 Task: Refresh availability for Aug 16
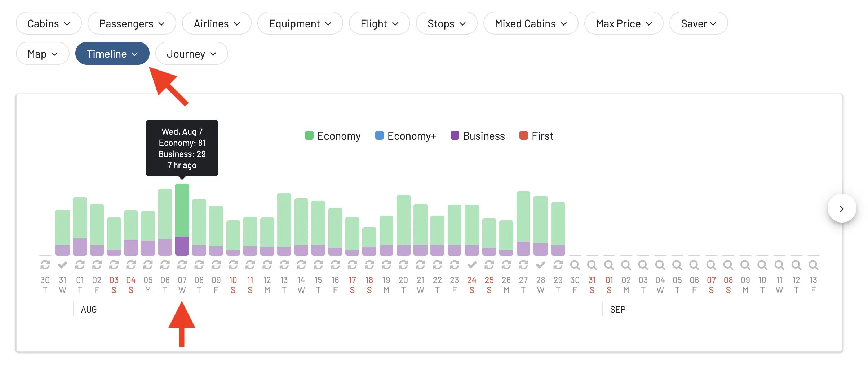tap(335, 265)
